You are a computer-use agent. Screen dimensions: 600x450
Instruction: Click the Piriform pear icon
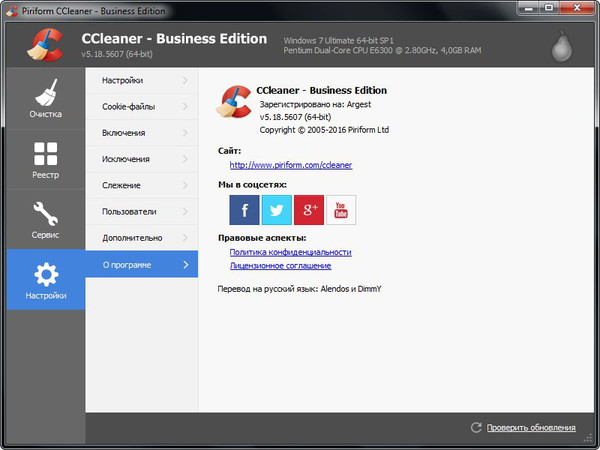point(562,47)
